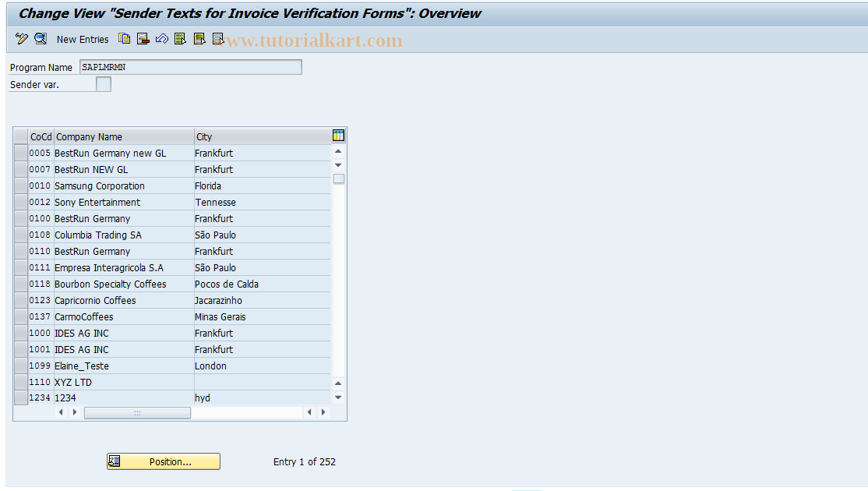
Task: Click the horizontal scrollbar thumb
Action: 137,413
